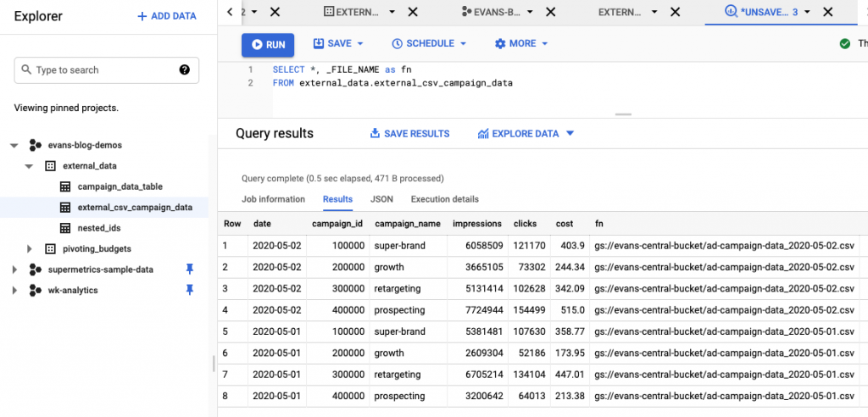Screen dimensions: 868x417
Task: Expand the pivoting_budgets dataset
Action: pyautogui.click(x=30, y=248)
